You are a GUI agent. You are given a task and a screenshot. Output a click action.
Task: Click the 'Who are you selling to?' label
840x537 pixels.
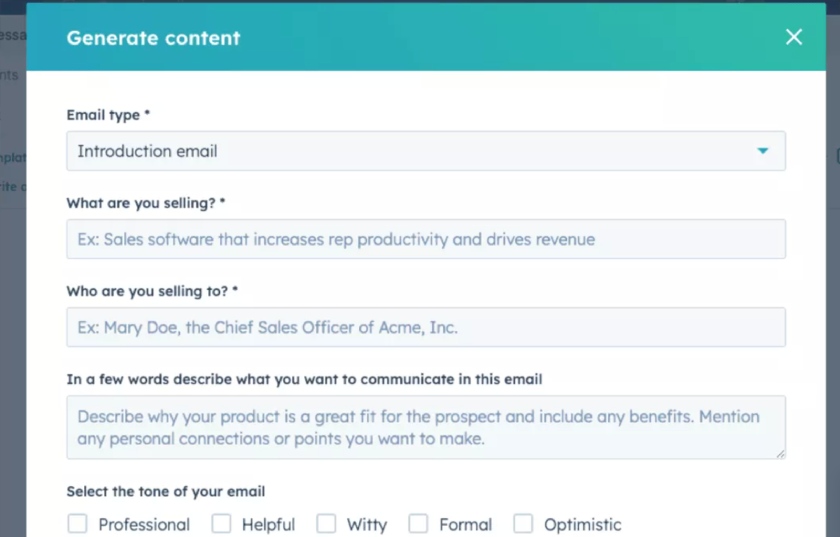pyautogui.click(x=152, y=291)
